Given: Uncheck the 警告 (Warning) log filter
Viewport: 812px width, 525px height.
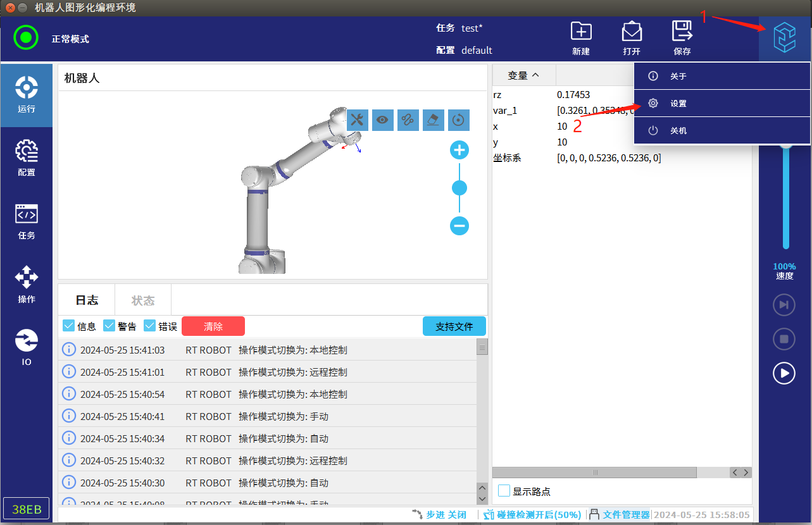Looking at the screenshot, I should [x=109, y=326].
